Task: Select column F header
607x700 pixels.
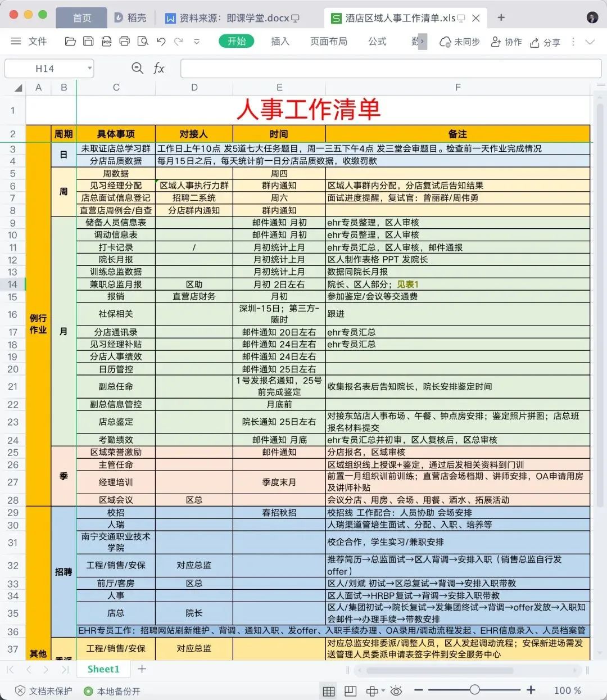Action: point(458,87)
